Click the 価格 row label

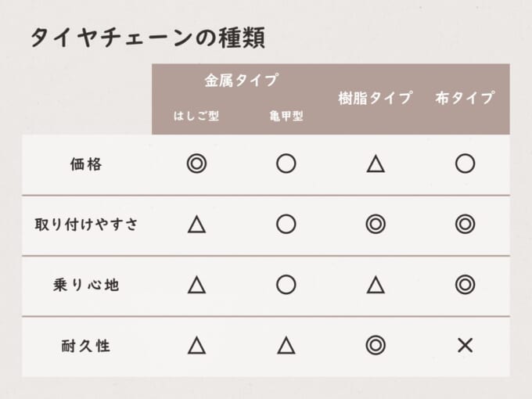tap(86, 164)
